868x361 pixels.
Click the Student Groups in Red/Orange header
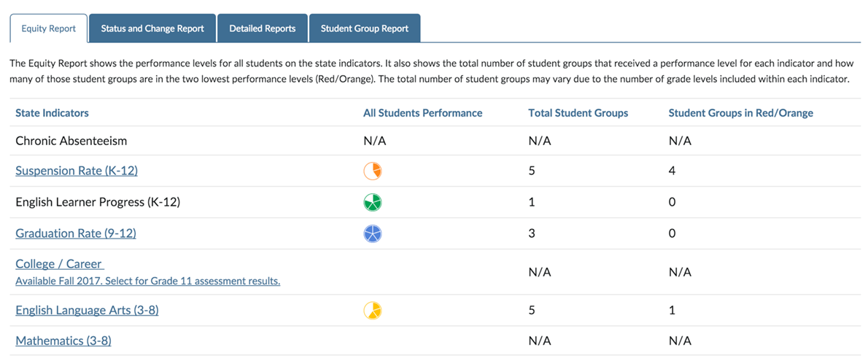click(x=740, y=113)
